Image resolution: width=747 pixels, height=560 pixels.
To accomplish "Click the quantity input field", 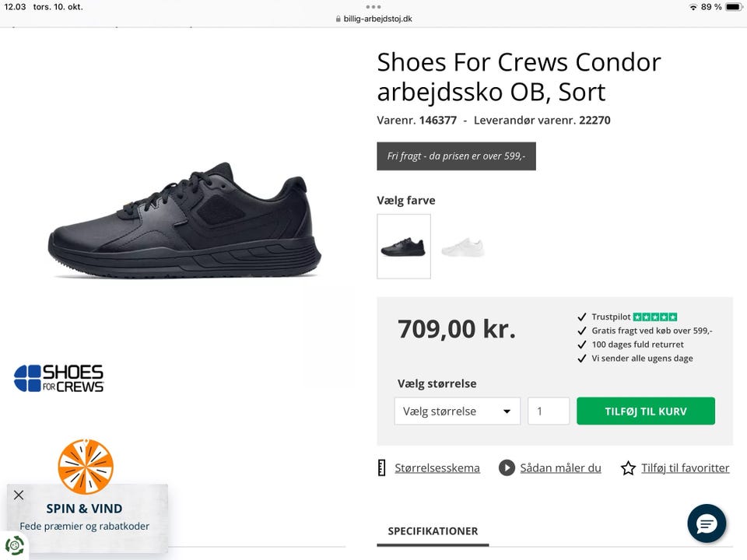I will pos(548,411).
